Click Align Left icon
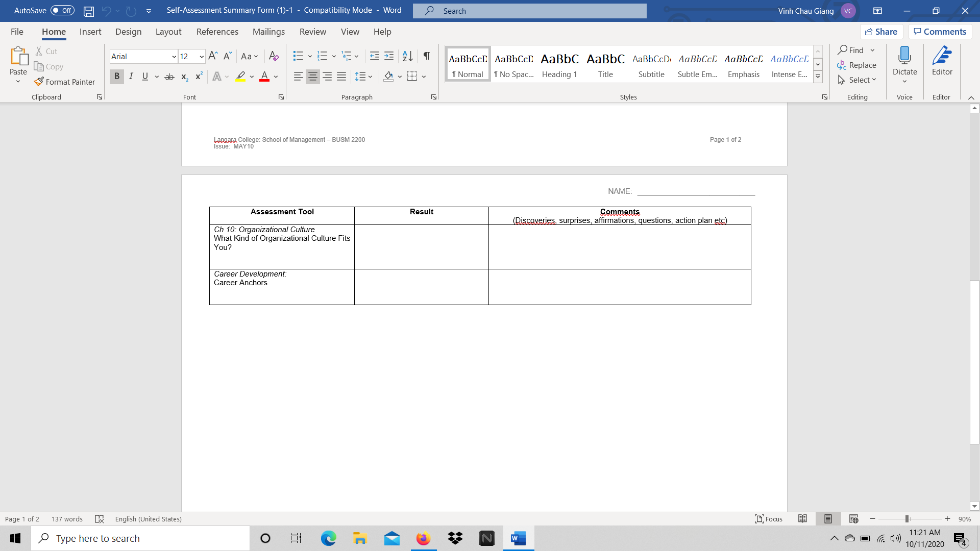This screenshot has height=551, width=980. (299, 77)
